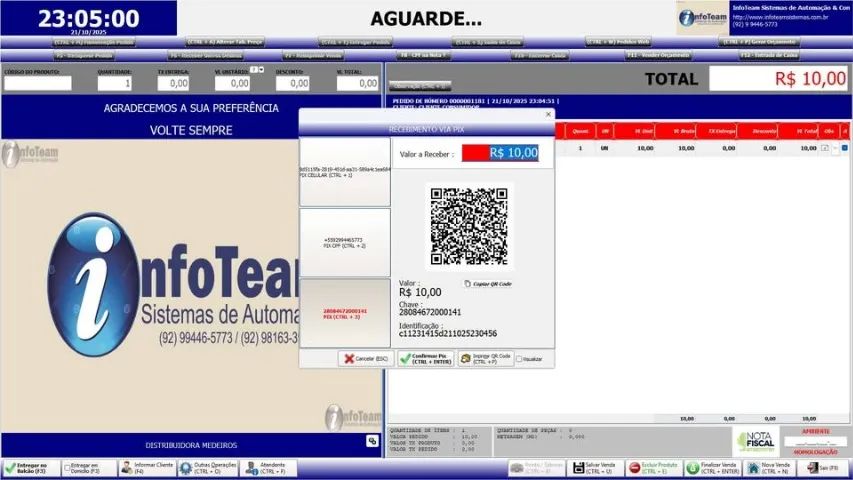Click the icon beside Distribuidora Medeiros
853x480 pixels.
(x=372, y=441)
